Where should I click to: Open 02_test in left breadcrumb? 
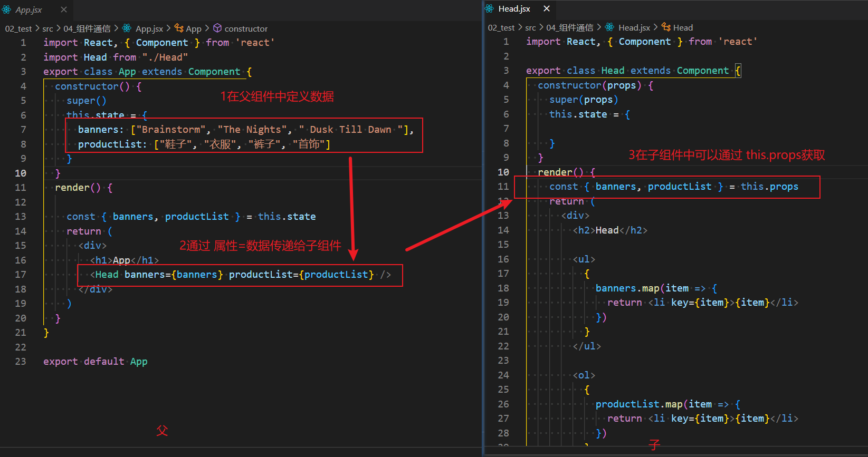[18, 28]
